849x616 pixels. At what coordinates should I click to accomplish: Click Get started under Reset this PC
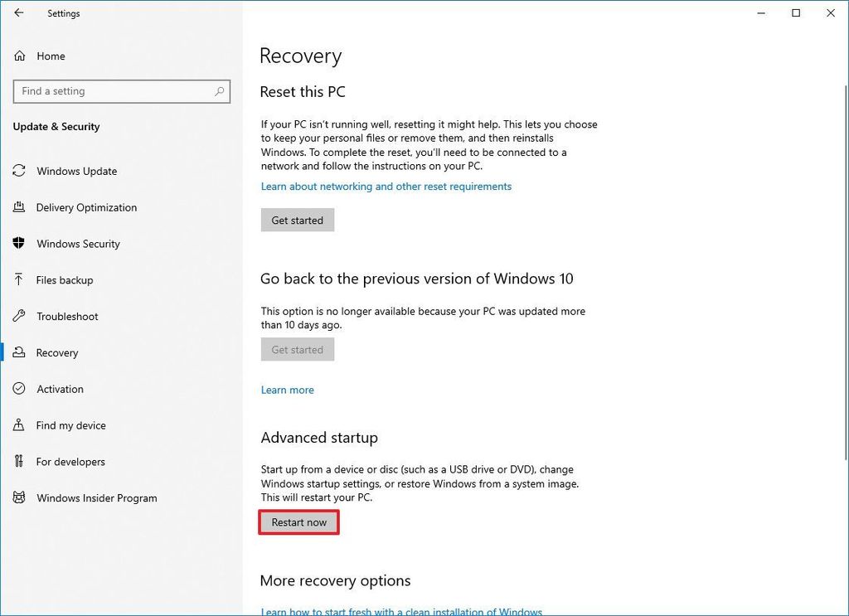pos(297,220)
